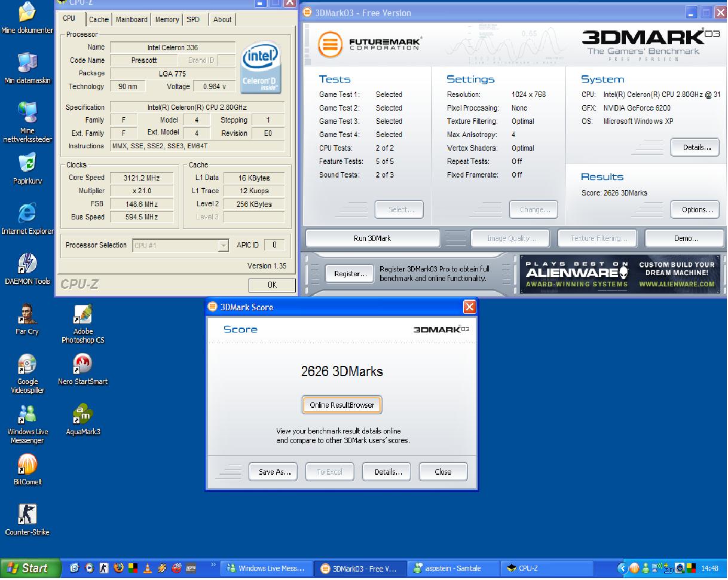Show hidden tray icons with the arrow
Image resolution: width=728 pixels, height=580 pixels.
tap(622, 568)
